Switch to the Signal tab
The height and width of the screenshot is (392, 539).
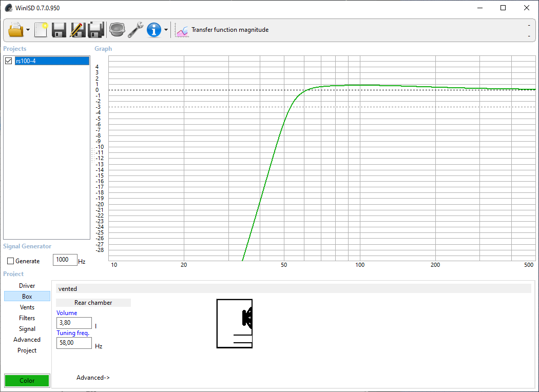27,329
